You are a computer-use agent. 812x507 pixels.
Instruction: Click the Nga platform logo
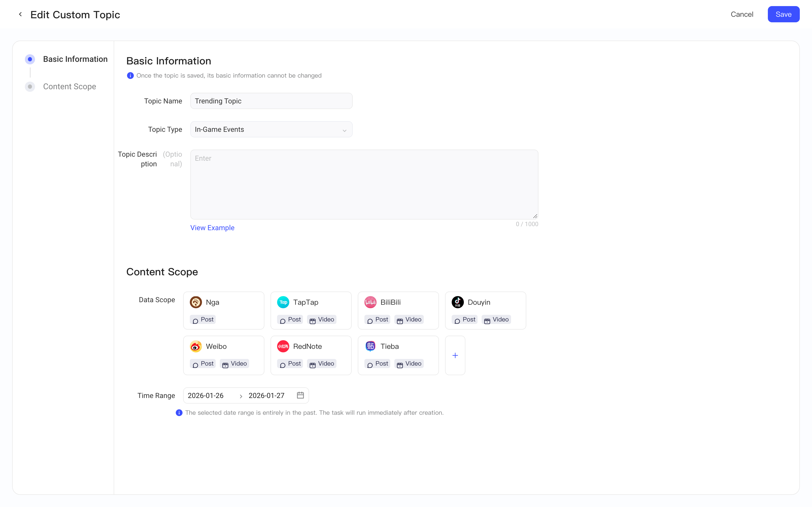(196, 302)
